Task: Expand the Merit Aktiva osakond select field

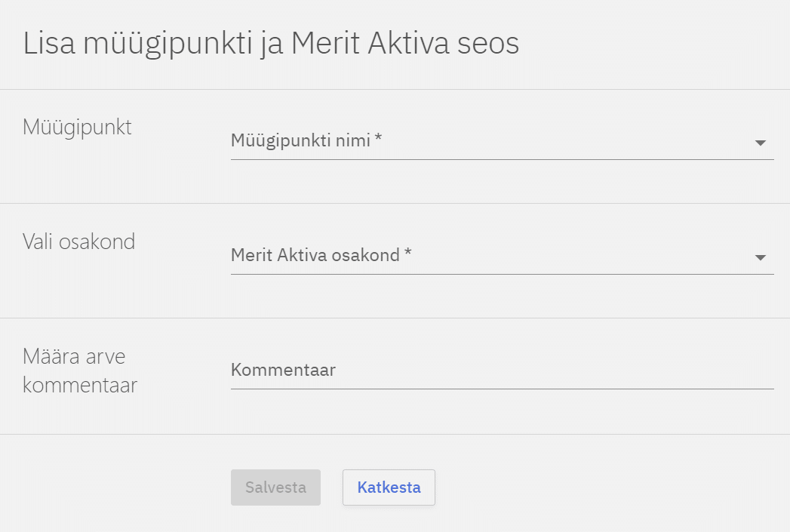Action: (x=490, y=256)
